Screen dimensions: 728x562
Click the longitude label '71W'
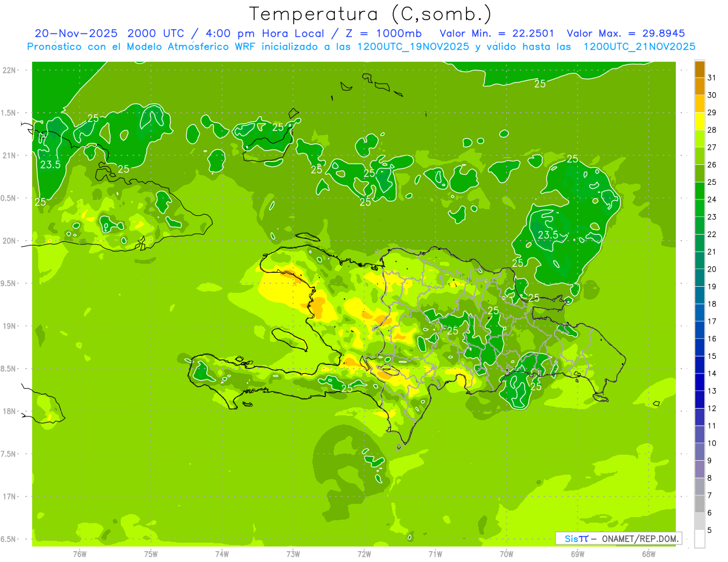[435, 554]
